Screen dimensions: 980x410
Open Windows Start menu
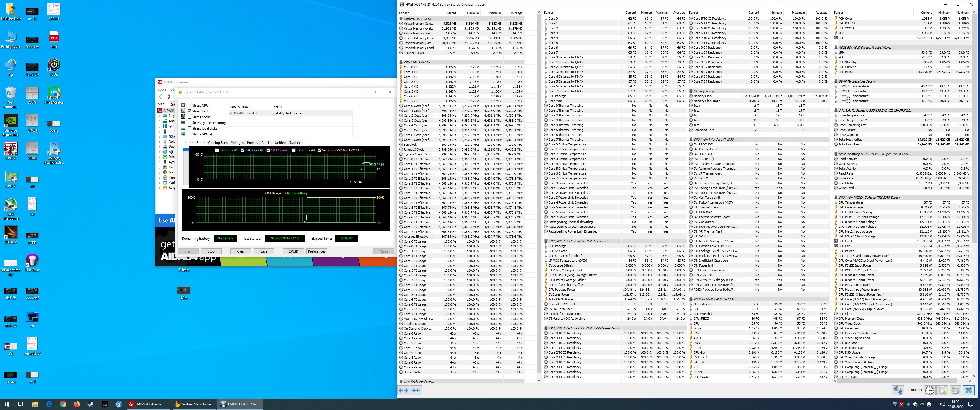coord(7,404)
